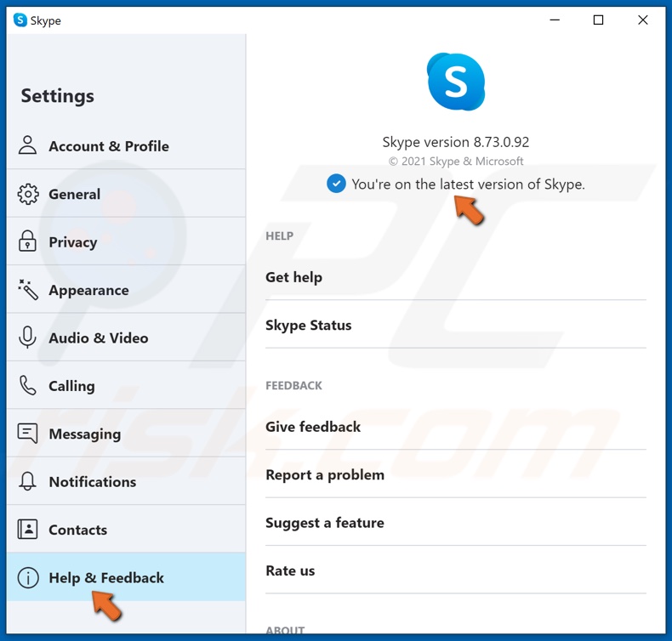Click Rate us option
This screenshot has height=641, width=672.
coord(456,570)
